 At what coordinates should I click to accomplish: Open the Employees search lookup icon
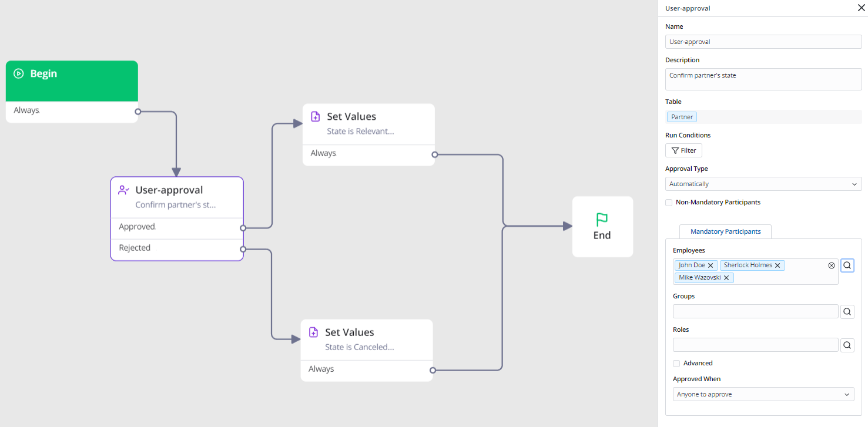[847, 265]
